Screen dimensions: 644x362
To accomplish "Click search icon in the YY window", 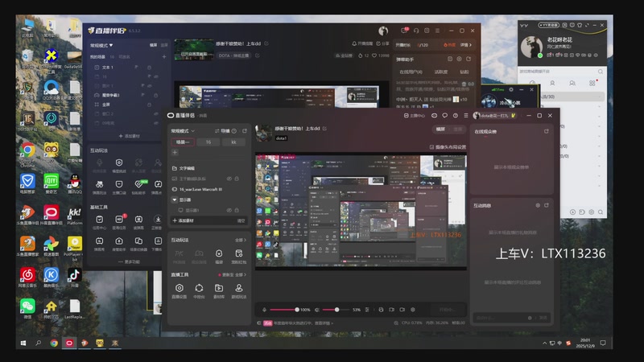I will pyautogui.click(x=600, y=72).
